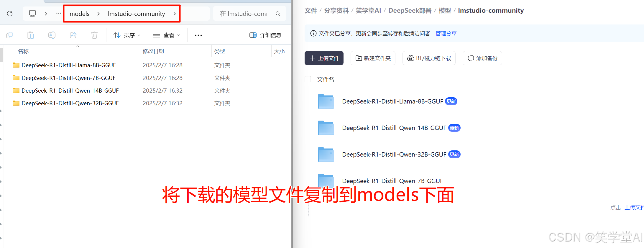This screenshot has width=644, height=248.
Task: Expand the chevron after models breadcrumb
Action: pyautogui.click(x=98, y=14)
